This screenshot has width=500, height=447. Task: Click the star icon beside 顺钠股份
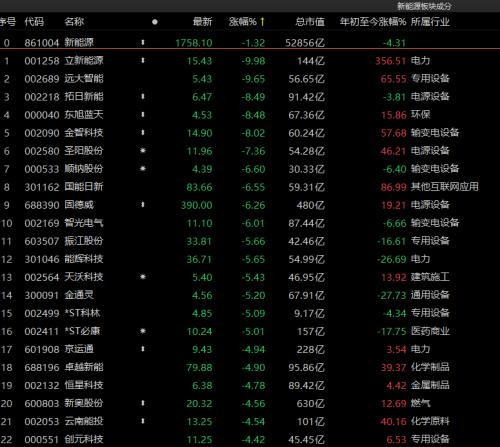pyautogui.click(x=143, y=169)
